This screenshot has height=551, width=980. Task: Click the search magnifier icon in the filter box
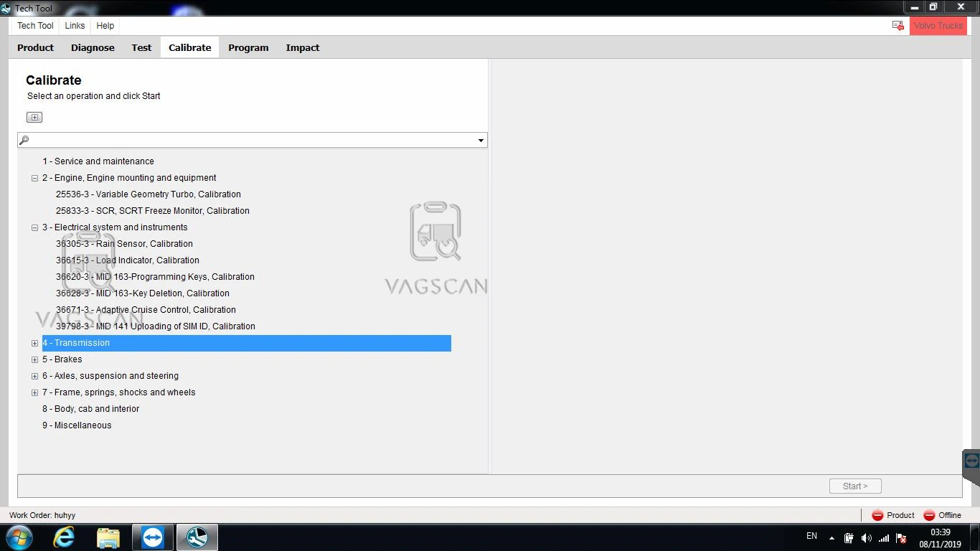(24, 140)
